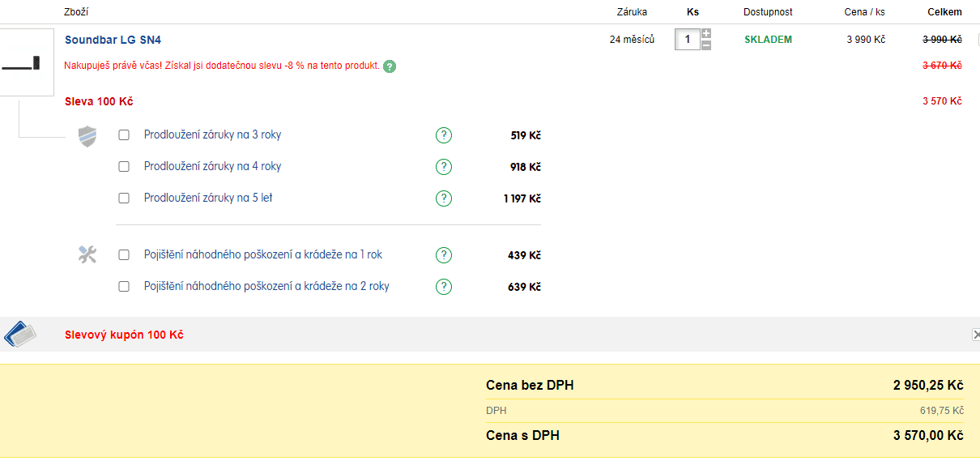Click the SKLADEM availability label
Image resolution: width=980 pixels, height=461 pixels.
[769, 40]
